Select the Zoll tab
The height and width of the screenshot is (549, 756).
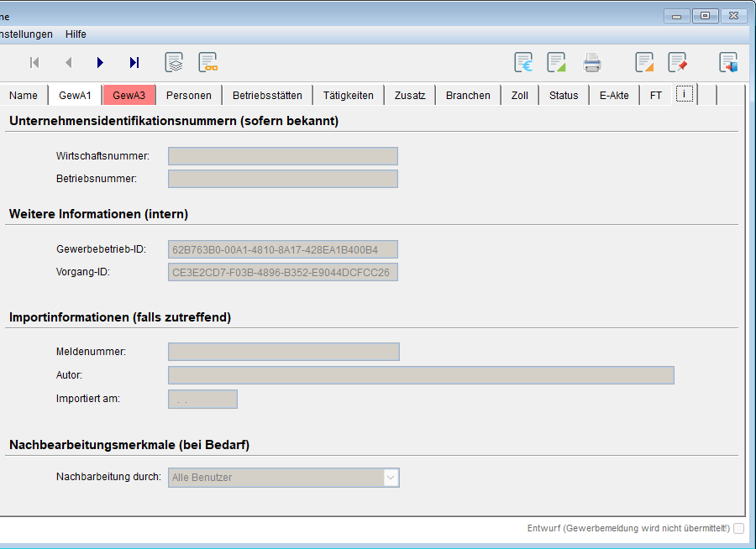(x=519, y=95)
